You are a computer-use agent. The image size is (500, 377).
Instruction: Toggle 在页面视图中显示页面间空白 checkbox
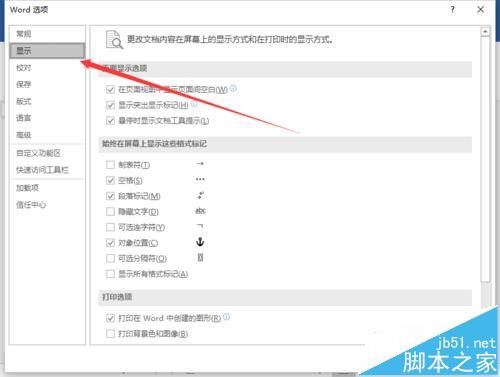[x=110, y=89]
